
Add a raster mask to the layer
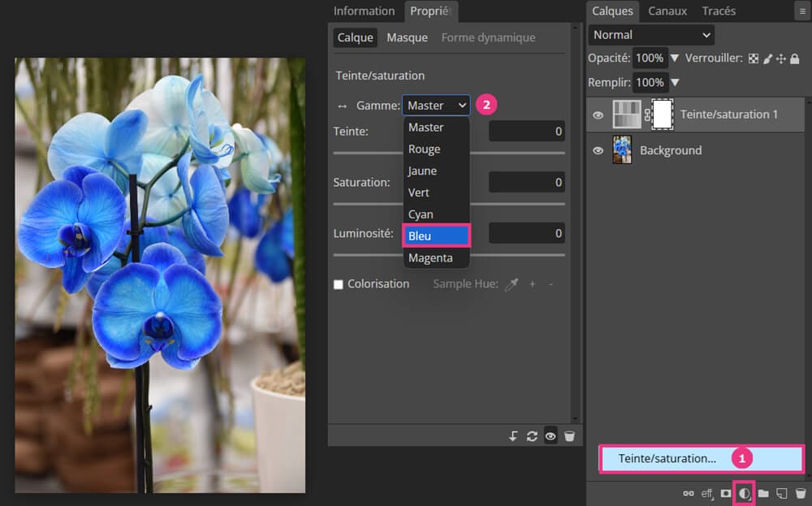pyautogui.click(x=726, y=493)
